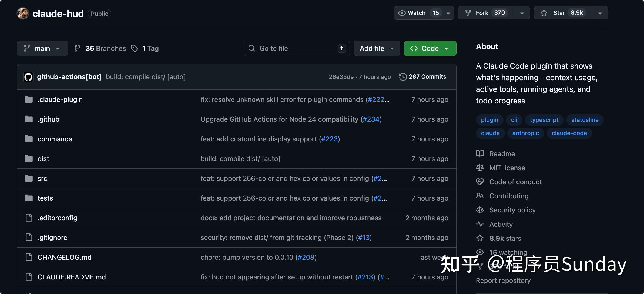Open pull request #234 link
This screenshot has height=294, width=644.
click(371, 119)
